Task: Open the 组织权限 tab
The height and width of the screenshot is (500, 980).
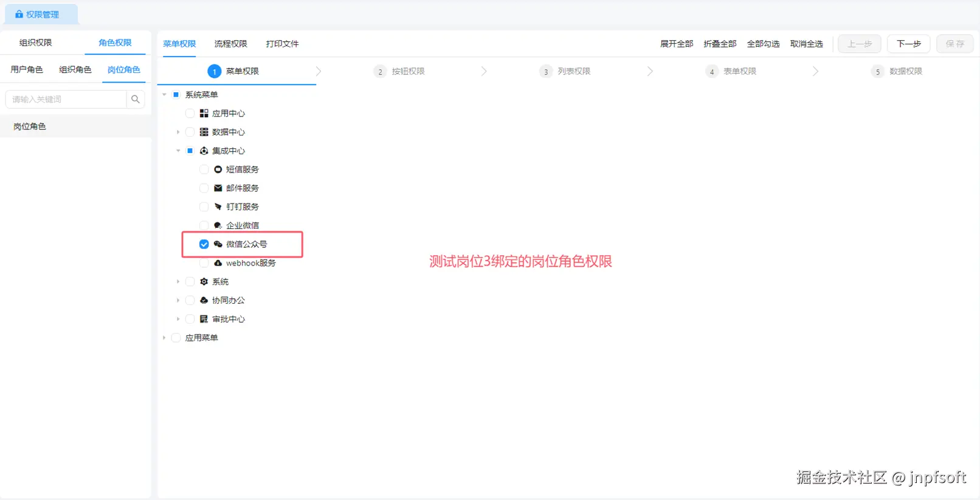Action: tap(36, 43)
